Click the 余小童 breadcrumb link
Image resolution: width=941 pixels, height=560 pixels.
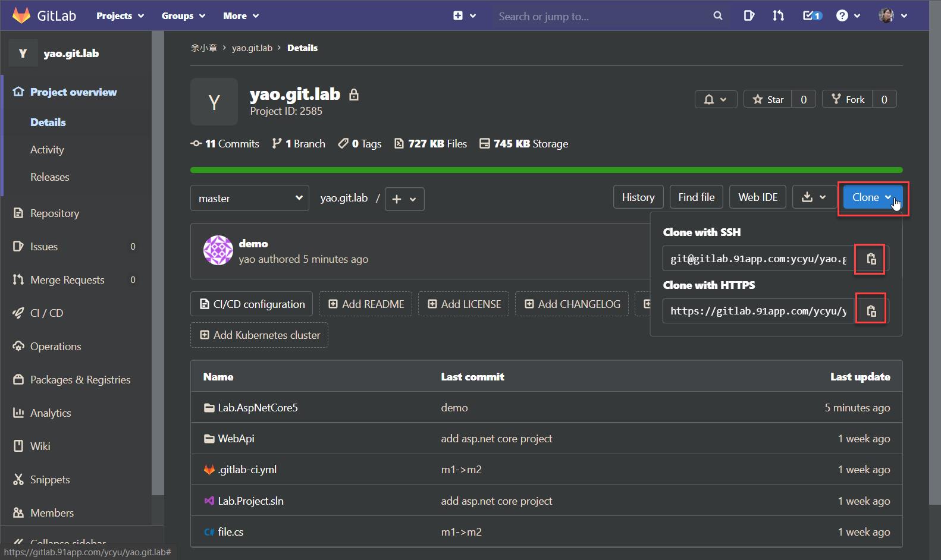tap(203, 48)
